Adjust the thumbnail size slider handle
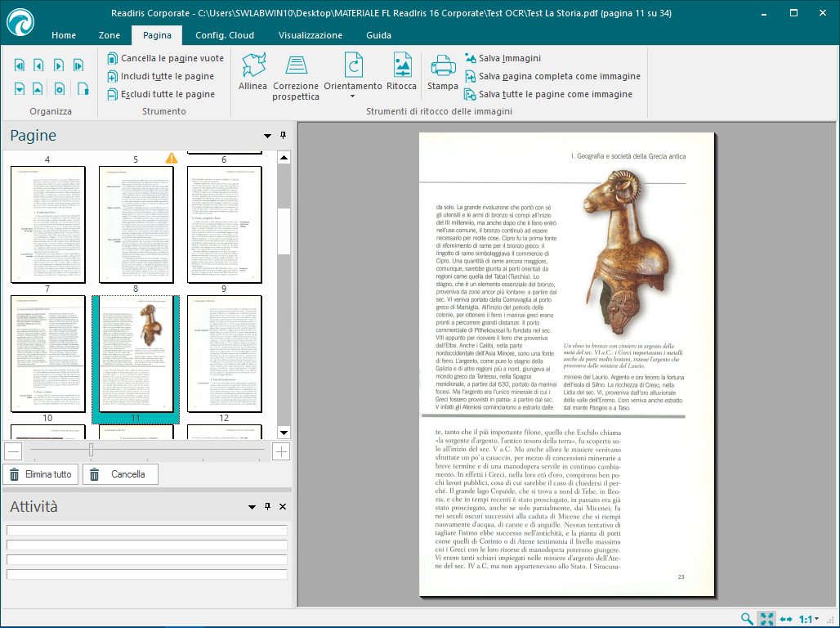The height and width of the screenshot is (628, 840). tap(91, 451)
